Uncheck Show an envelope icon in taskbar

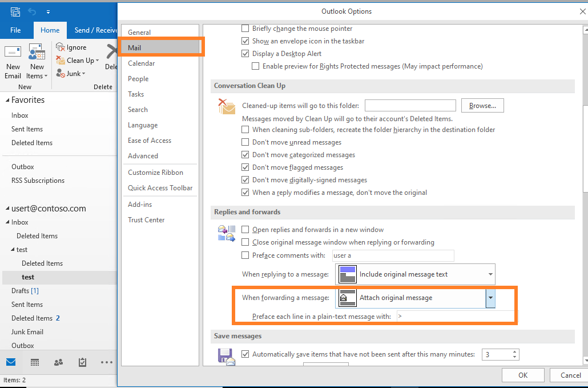click(245, 41)
